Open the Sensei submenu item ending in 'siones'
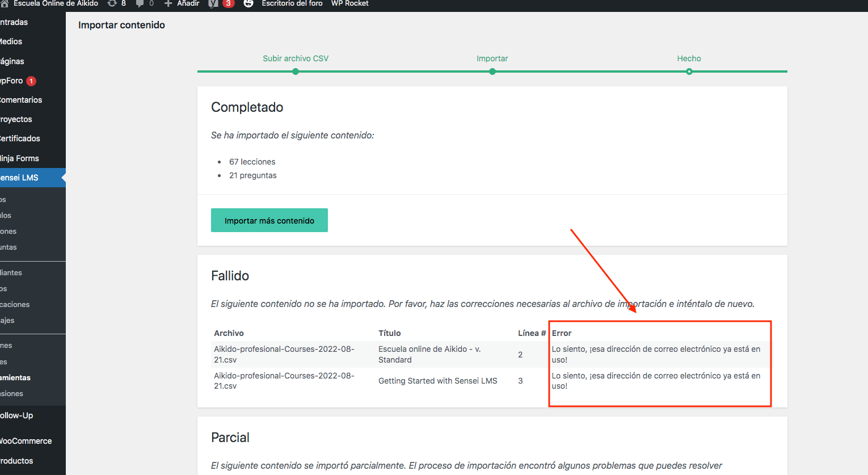The width and height of the screenshot is (868, 475). coord(11,393)
